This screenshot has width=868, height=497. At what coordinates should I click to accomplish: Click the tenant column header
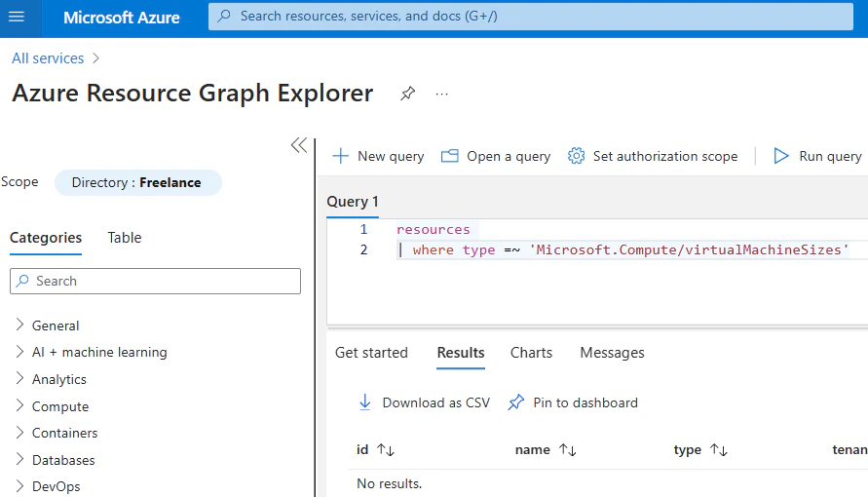849,450
